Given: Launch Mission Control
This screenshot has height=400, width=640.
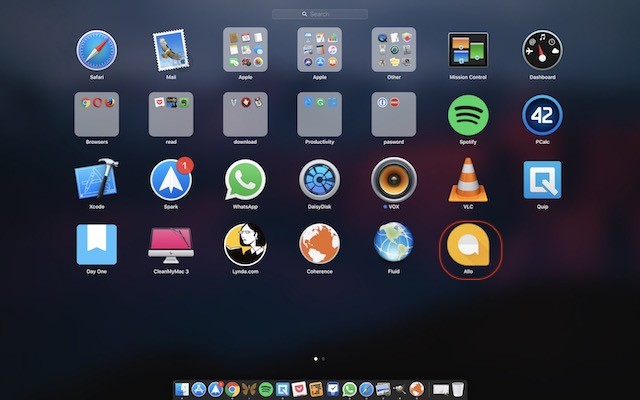Looking at the screenshot, I should click(x=468, y=50).
